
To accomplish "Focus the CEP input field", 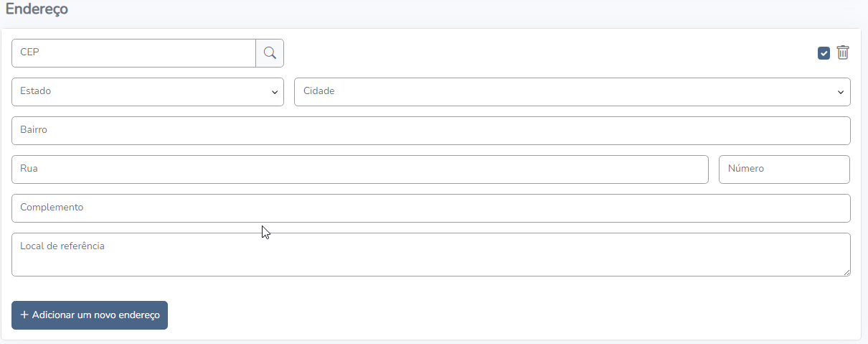I will pos(133,53).
